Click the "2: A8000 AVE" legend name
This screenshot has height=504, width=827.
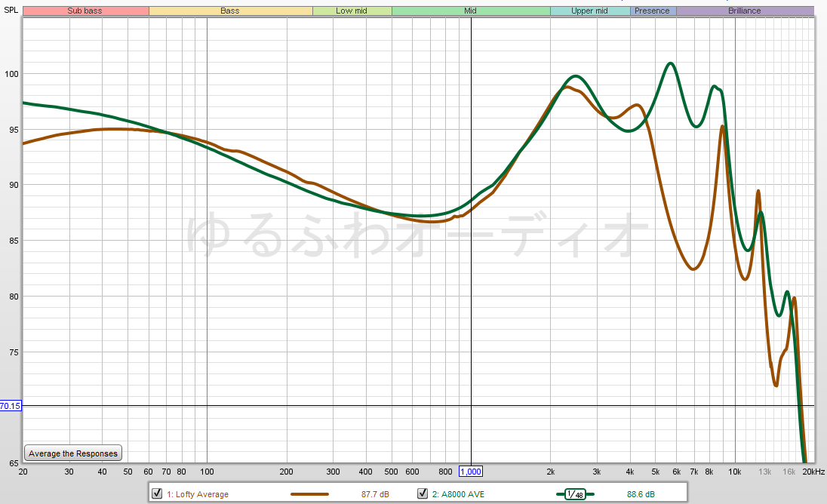pyautogui.click(x=458, y=494)
